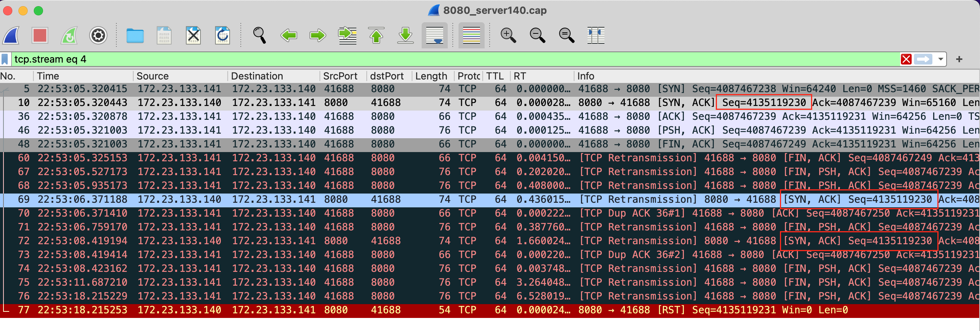Viewport: 980px width, 331px height.
Task: Select packet 75 at time 22:53:11.687210
Action: coord(490,282)
